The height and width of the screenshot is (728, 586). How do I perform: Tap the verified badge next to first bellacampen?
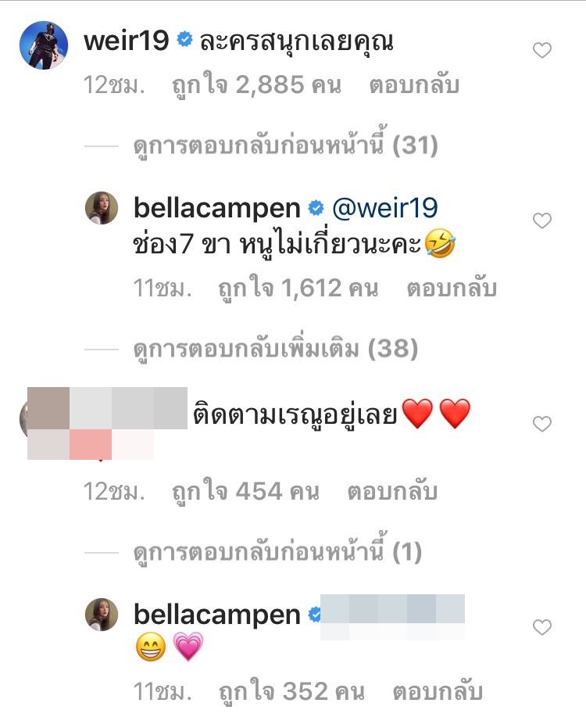click(x=316, y=208)
